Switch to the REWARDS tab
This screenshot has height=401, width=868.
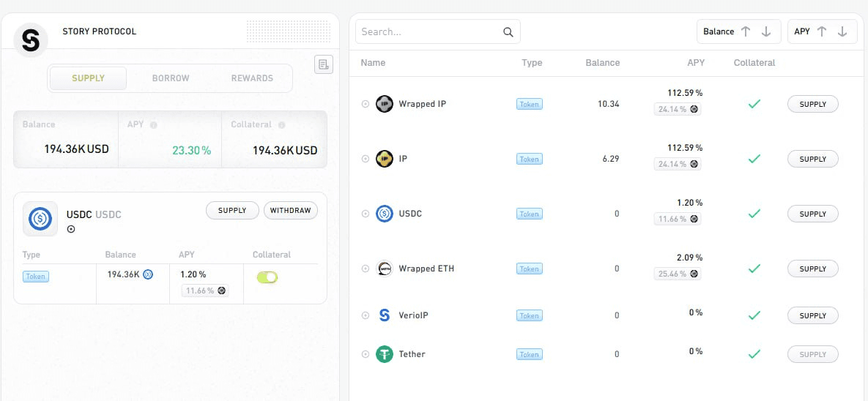pos(252,78)
